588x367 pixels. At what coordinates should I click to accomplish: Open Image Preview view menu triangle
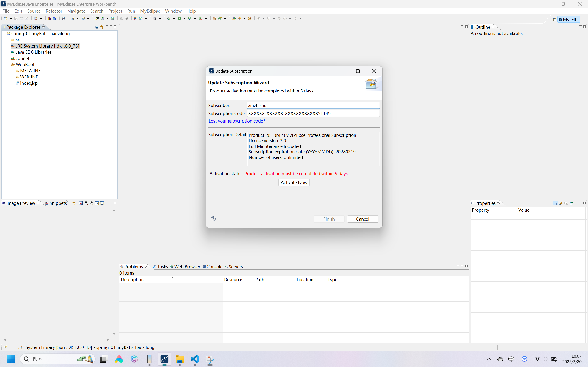107,202
